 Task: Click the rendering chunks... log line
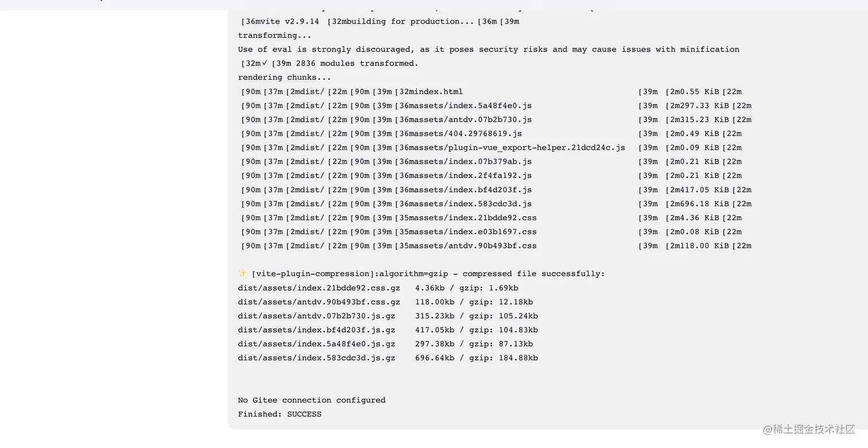tap(284, 77)
